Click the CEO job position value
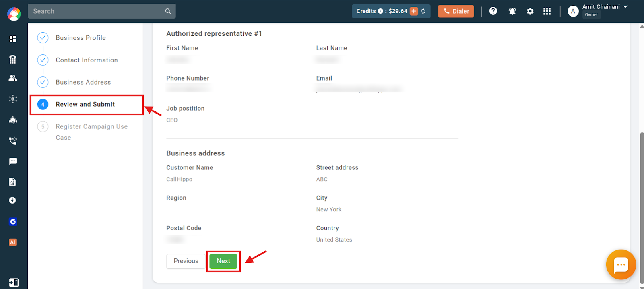Viewport: 644px width, 289px height. click(x=172, y=120)
